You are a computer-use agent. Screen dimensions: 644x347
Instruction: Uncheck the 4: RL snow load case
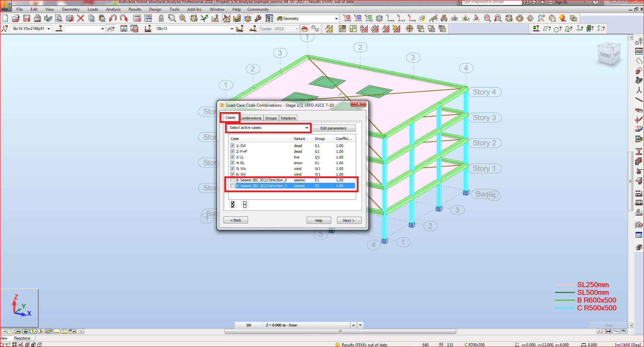click(233, 163)
